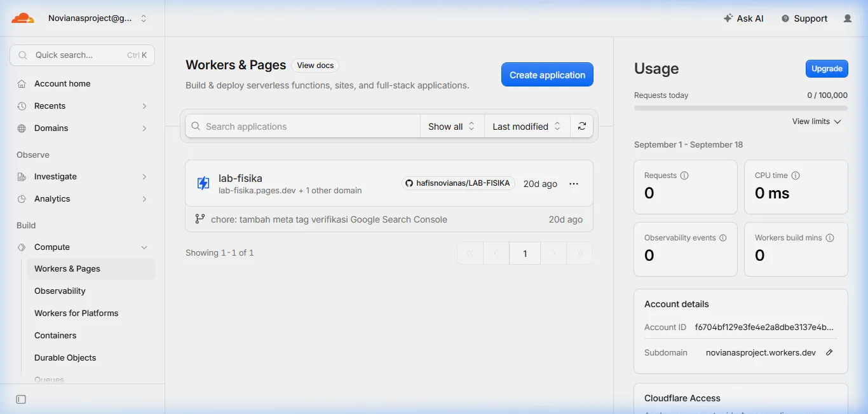Image resolution: width=868 pixels, height=414 pixels.
Task: Edit the subdomain with the pencil icon
Action: (829, 352)
